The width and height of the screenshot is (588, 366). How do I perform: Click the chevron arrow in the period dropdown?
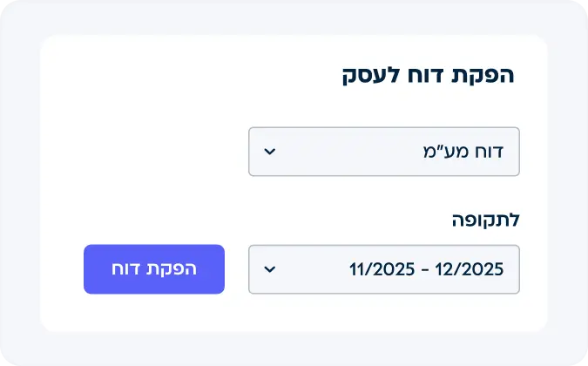point(270,269)
